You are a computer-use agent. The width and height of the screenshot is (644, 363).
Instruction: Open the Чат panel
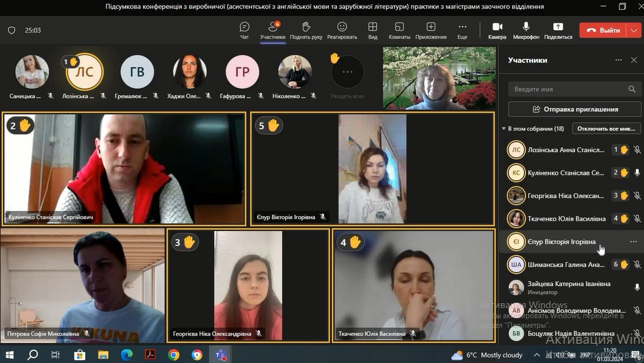click(244, 30)
